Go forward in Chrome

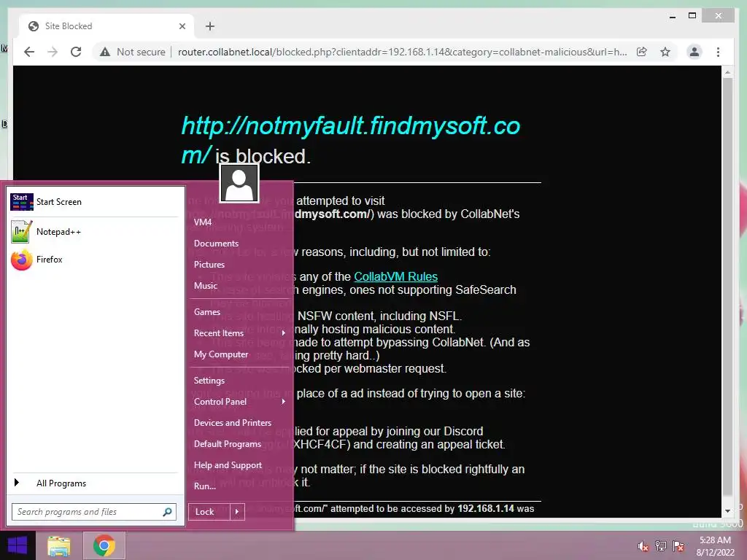(x=53, y=52)
